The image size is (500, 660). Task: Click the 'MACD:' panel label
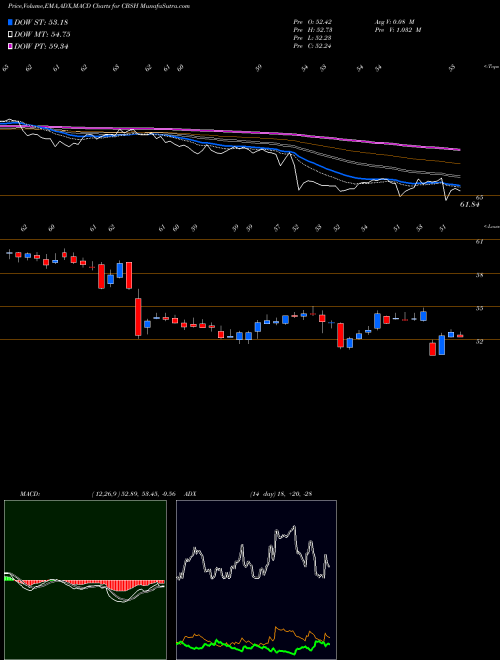coord(29,494)
